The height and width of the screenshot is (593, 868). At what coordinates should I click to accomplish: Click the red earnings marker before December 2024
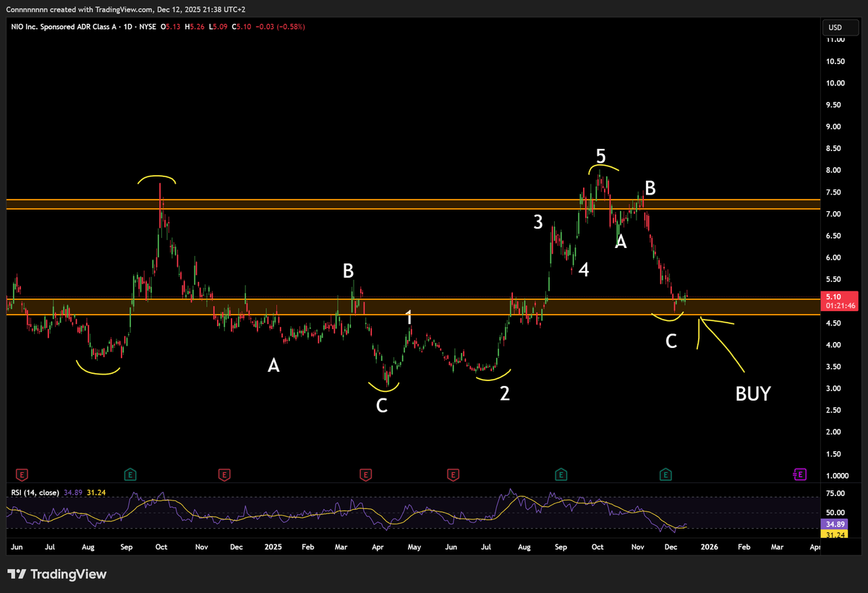coord(224,474)
